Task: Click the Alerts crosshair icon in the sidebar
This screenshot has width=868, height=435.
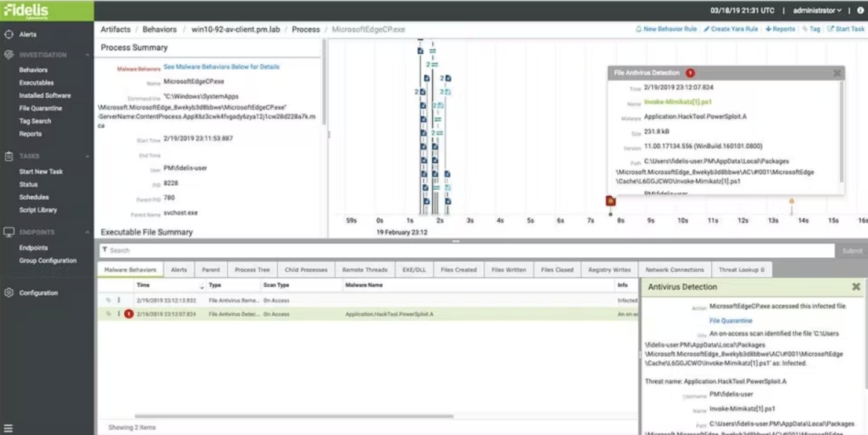Action: 8,34
